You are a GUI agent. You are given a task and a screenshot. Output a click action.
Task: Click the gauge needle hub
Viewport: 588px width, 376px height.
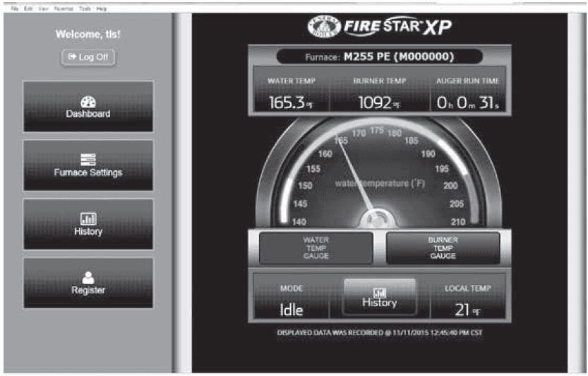[378, 218]
